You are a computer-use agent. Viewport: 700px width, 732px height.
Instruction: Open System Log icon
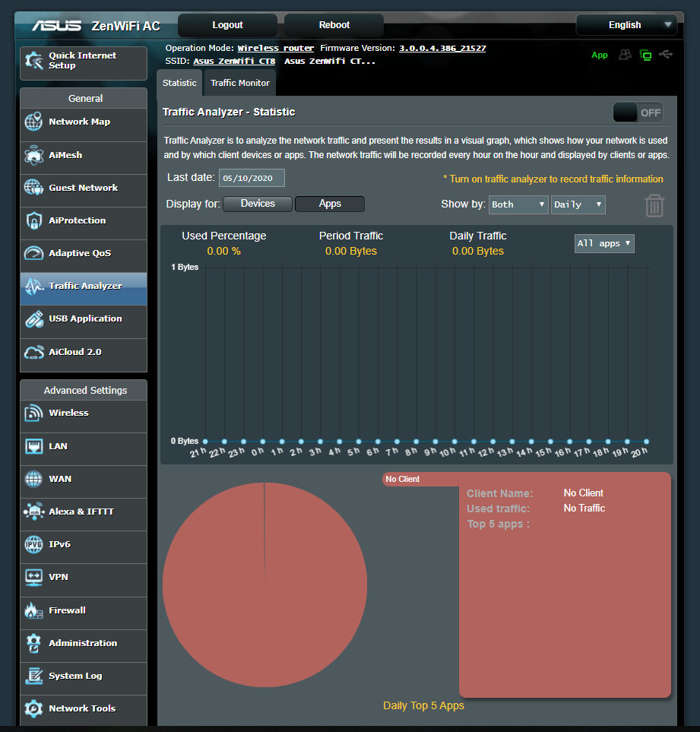[x=33, y=676]
